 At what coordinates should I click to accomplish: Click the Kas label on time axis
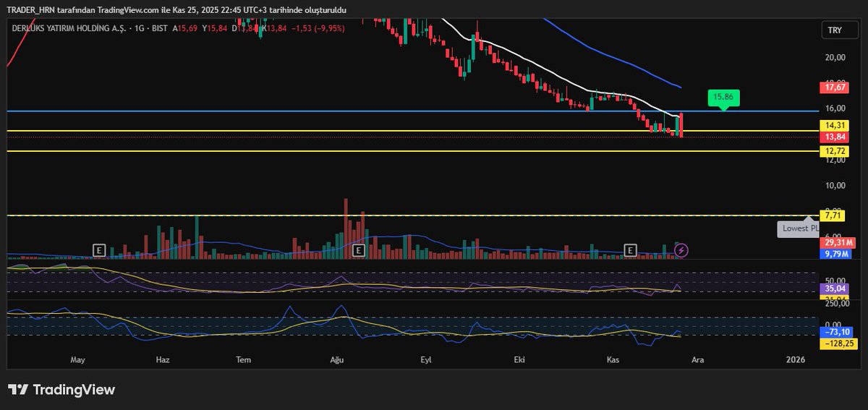click(x=613, y=359)
